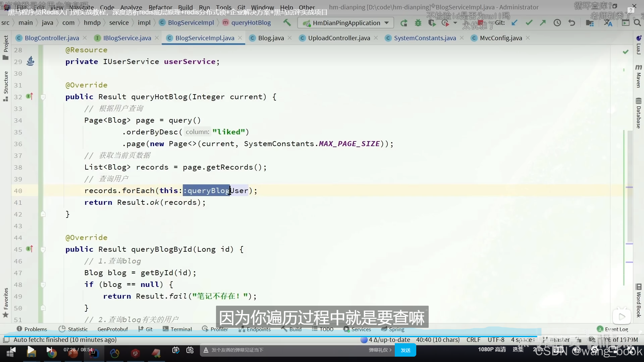Switch to UploadController.java tab

[x=339, y=38]
